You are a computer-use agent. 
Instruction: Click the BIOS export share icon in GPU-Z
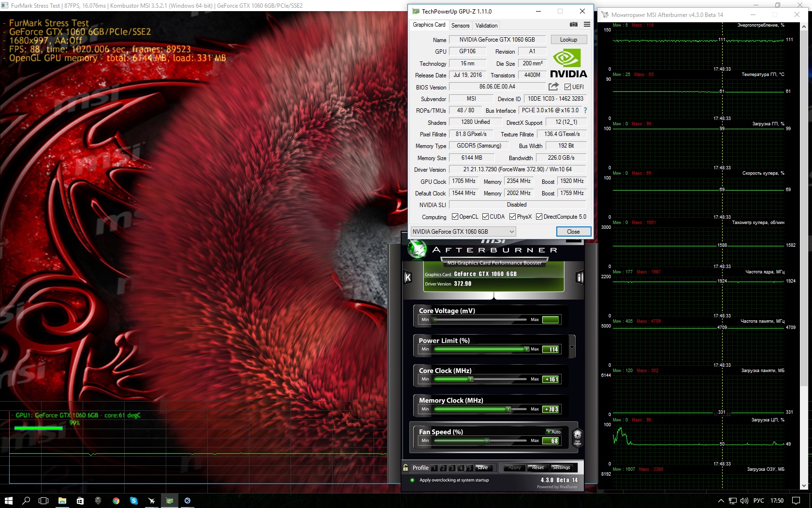point(553,87)
